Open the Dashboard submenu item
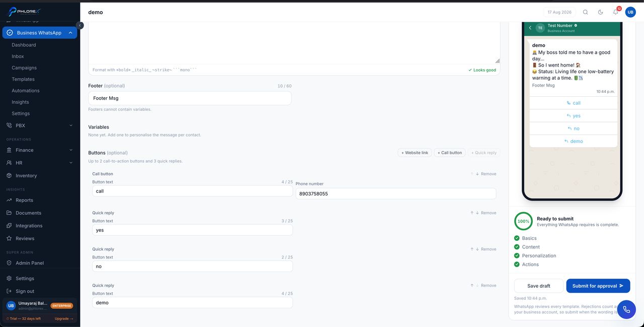The image size is (644, 327). [24, 45]
